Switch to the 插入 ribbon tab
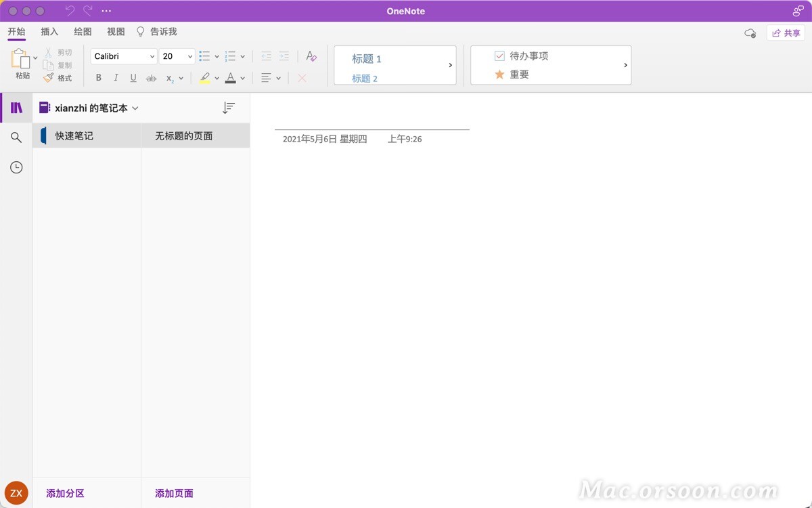Image resolution: width=812 pixels, height=508 pixels. (49, 31)
